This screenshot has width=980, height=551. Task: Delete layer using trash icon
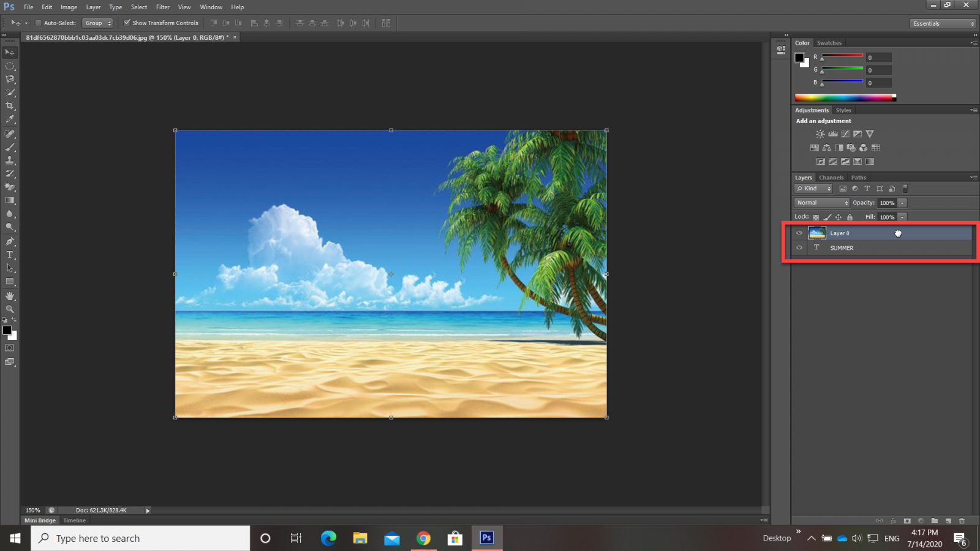(x=962, y=521)
